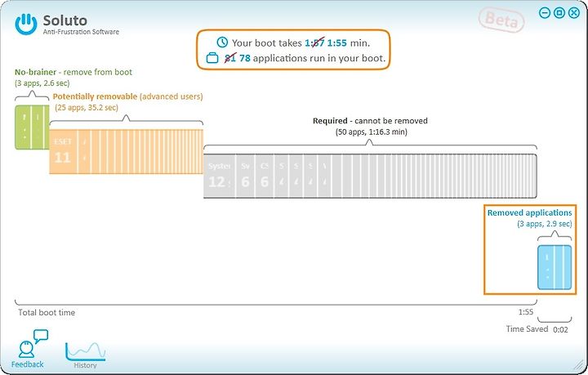Click the clock icon beside boot time
Viewport: 588px width, 375px height.
(222, 42)
